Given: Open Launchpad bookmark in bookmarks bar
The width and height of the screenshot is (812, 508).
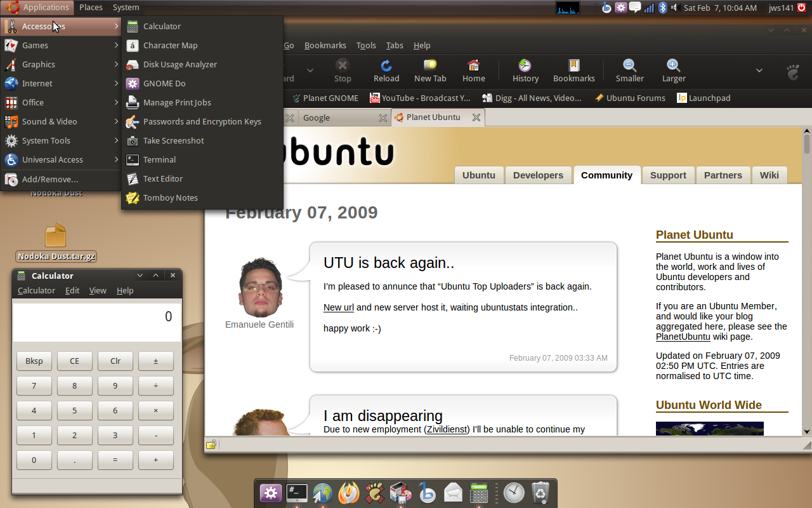Looking at the screenshot, I should point(704,98).
